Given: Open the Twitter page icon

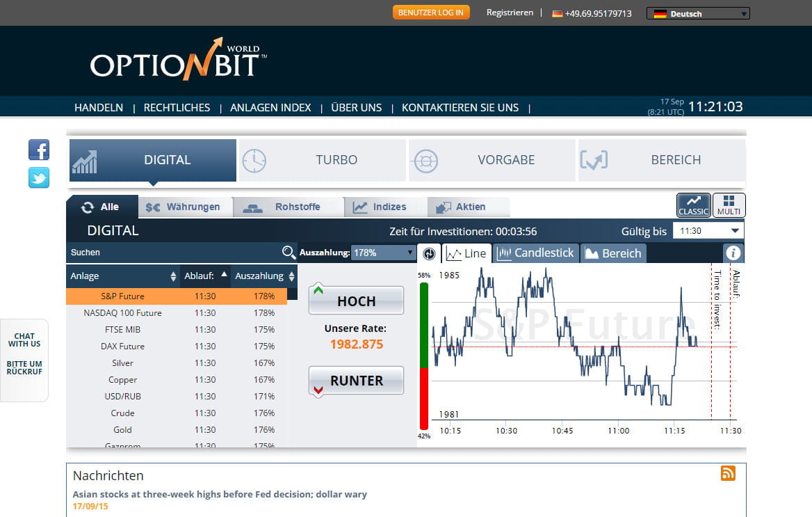Looking at the screenshot, I should pos(39,177).
